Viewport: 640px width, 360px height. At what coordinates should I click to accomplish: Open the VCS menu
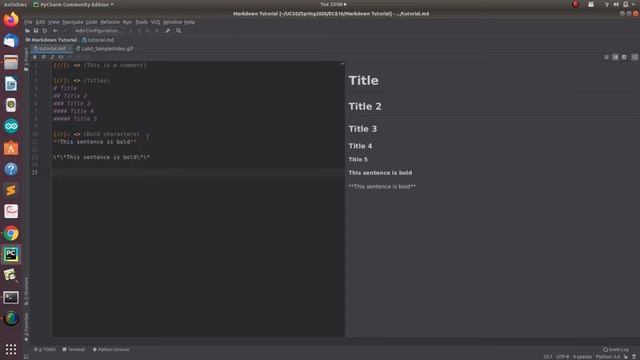click(155, 22)
